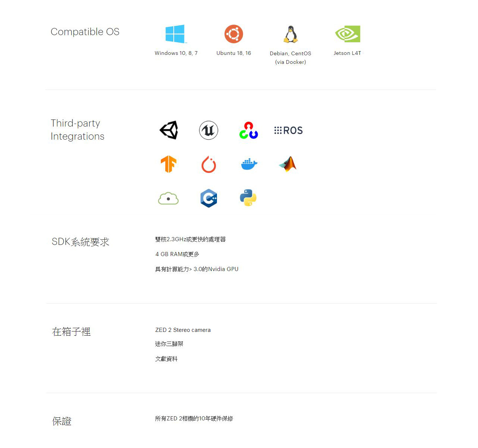Screen dimensions: 478x448
Task: Click the Linux Tux penguin icon
Action: [x=291, y=34]
